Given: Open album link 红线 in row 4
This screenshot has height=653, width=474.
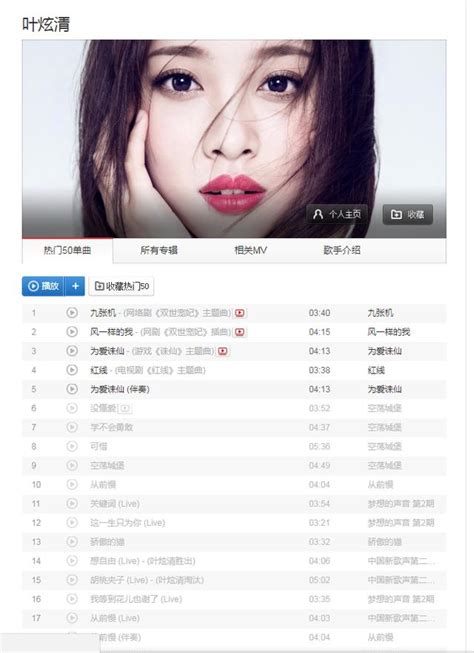Looking at the screenshot, I should pyautogui.click(x=376, y=370).
